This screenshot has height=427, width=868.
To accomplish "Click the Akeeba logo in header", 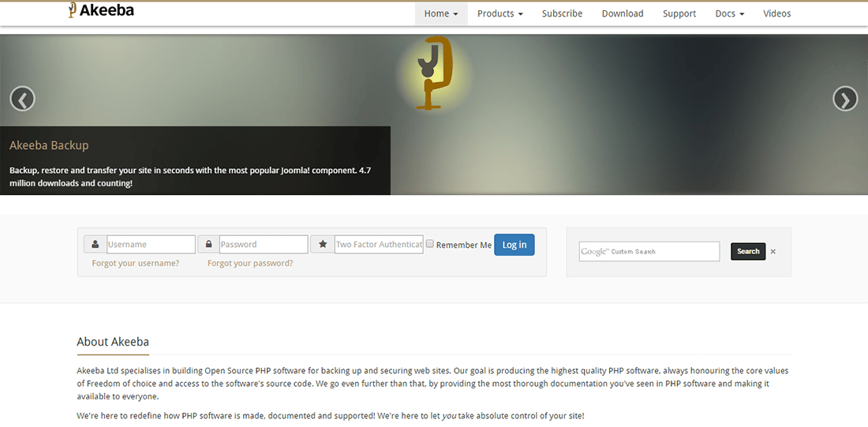I will tap(101, 10).
